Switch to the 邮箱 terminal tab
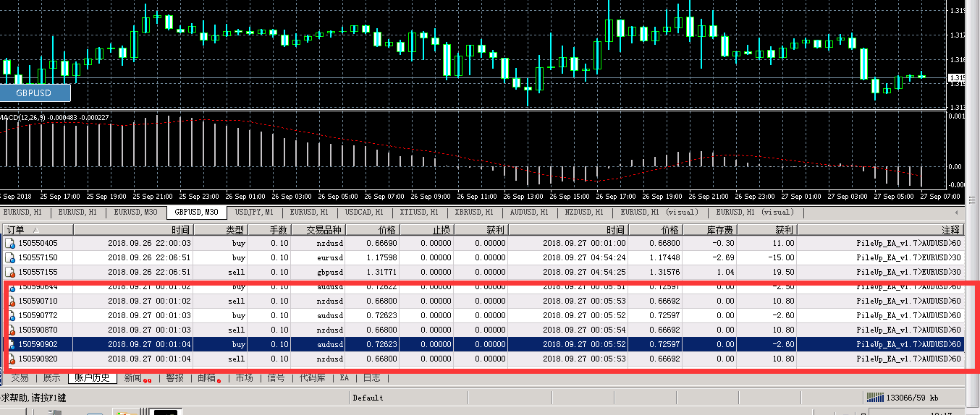The height and width of the screenshot is (415, 980). (206, 377)
